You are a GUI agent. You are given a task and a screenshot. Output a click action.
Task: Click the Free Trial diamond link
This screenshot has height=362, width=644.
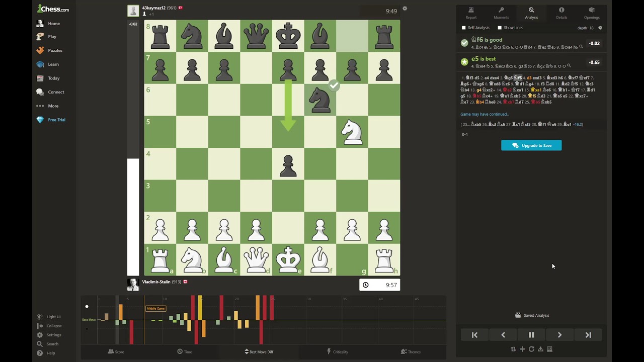pos(51,120)
